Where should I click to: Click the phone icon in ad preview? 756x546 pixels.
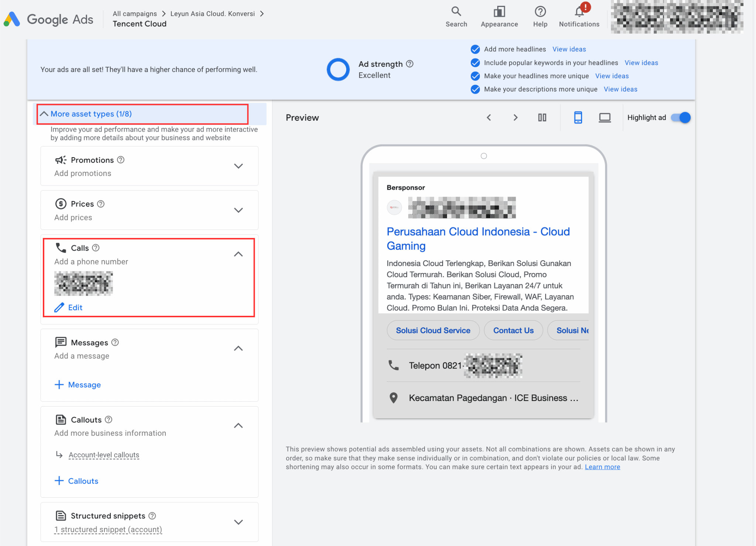tap(394, 365)
